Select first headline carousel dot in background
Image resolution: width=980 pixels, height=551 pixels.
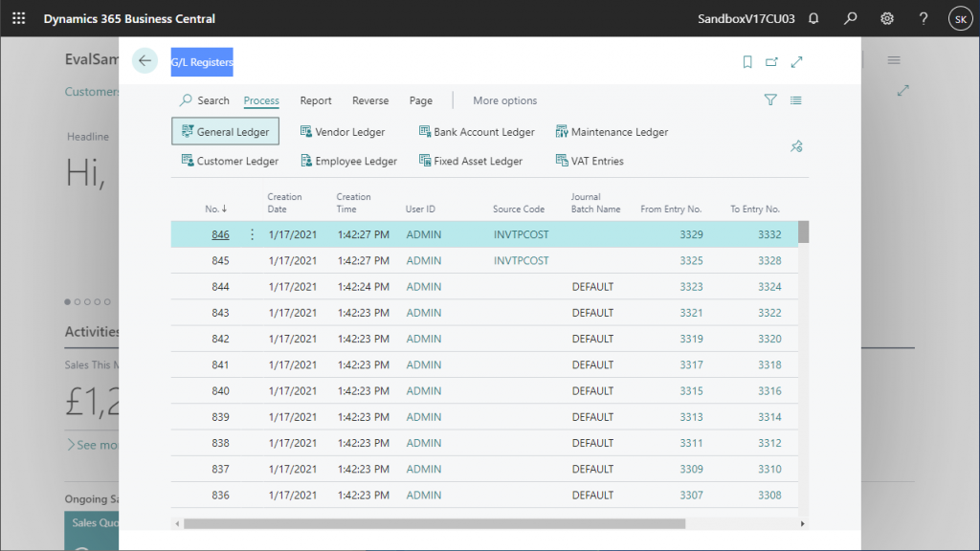coord(68,301)
